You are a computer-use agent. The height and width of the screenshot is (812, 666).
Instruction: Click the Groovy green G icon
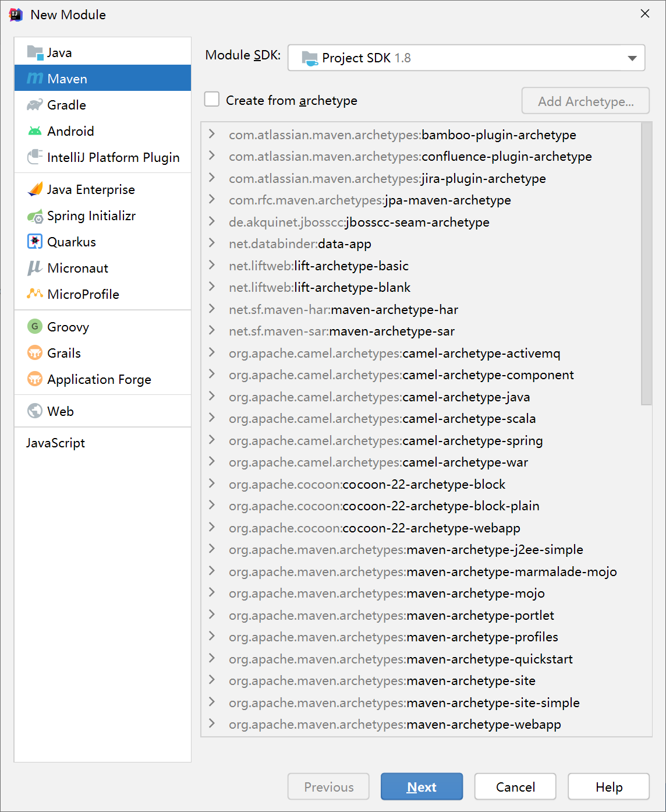(35, 327)
